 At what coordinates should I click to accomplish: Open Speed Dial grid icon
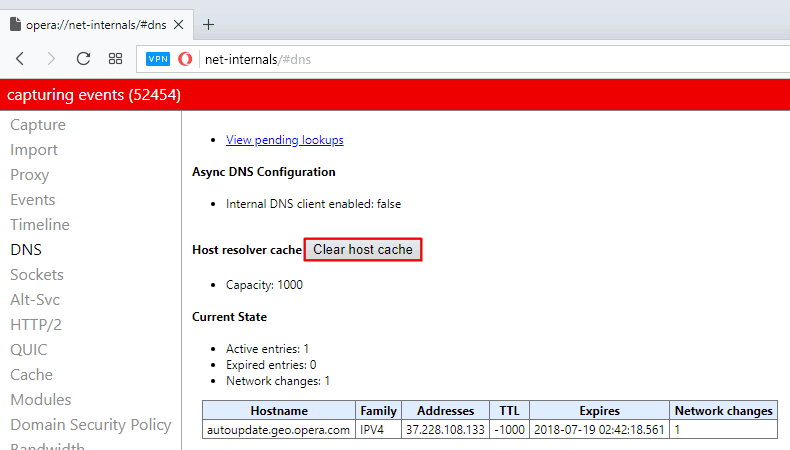115,59
